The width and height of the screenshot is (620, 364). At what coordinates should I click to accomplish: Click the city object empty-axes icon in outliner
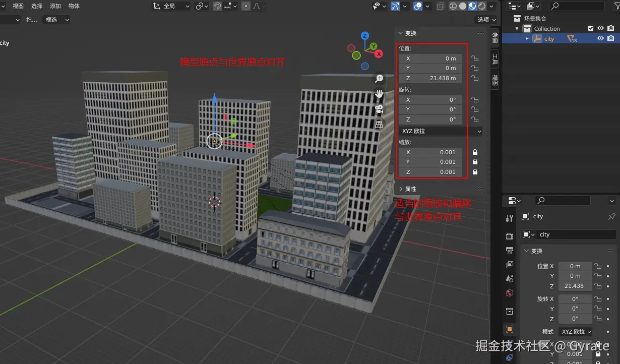coord(537,39)
